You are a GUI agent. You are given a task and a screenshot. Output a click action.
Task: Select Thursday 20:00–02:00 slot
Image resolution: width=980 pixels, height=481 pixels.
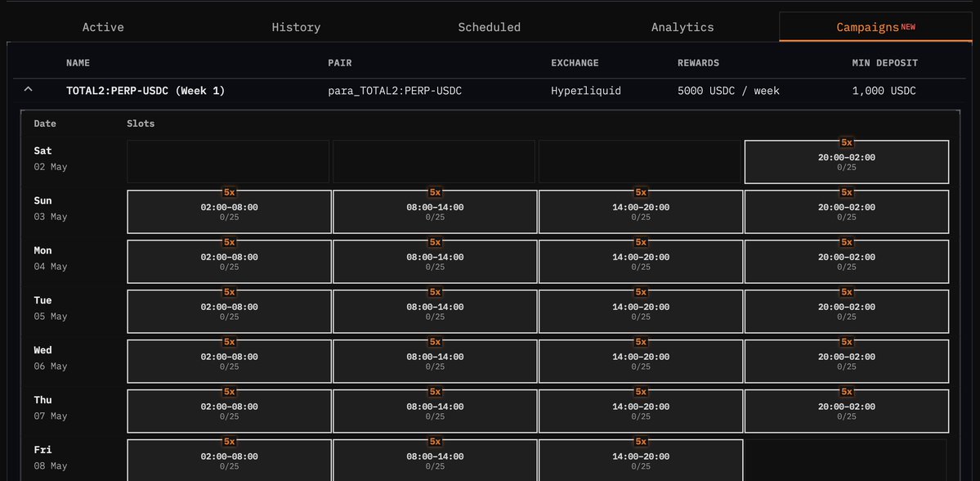847,411
